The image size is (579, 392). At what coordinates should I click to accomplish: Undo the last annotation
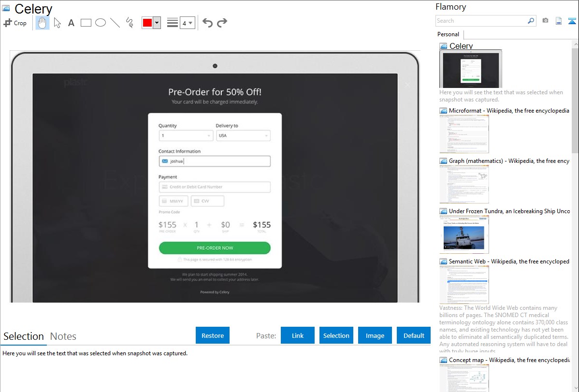207,23
